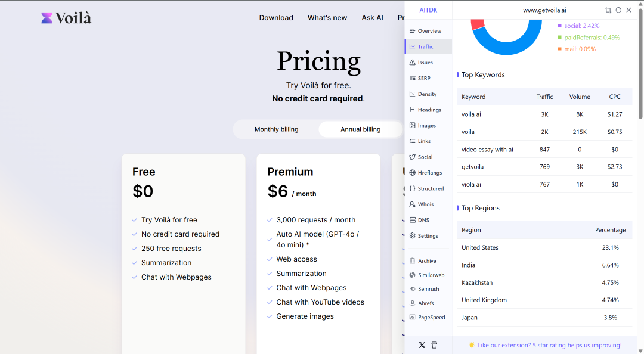Open the Download nav link

pyautogui.click(x=276, y=18)
